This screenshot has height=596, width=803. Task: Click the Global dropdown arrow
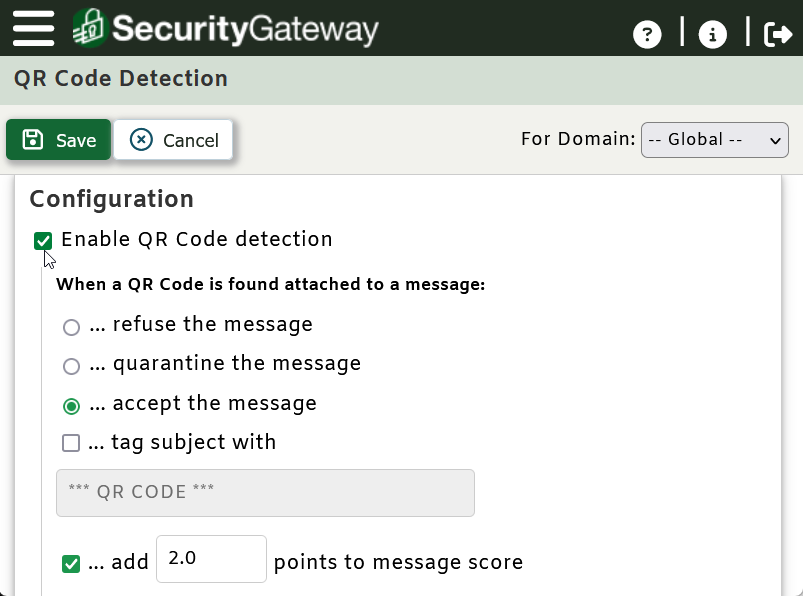coord(775,140)
